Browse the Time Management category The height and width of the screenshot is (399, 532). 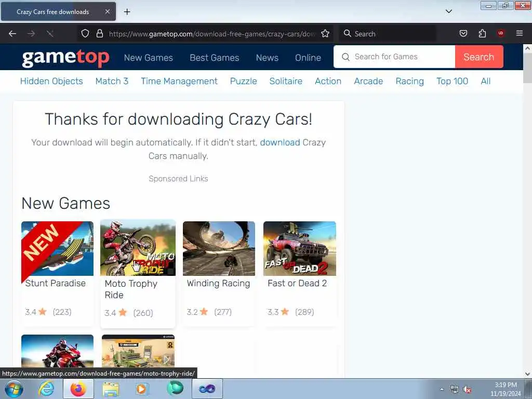[179, 81]
